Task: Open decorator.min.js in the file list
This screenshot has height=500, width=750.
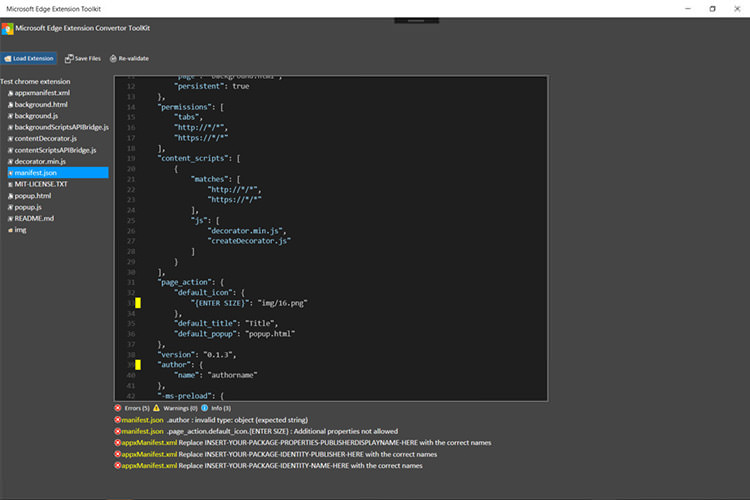Action: point(40,162)
